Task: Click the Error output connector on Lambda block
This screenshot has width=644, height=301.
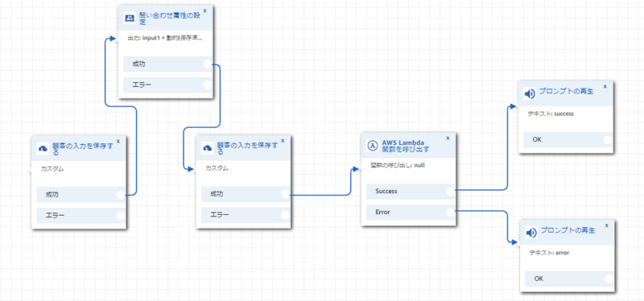Action: click(x=450, y=212)
